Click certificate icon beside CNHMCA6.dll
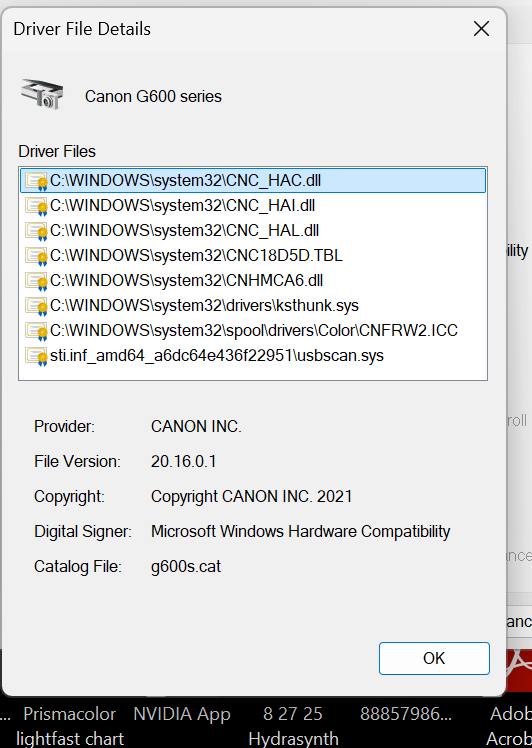532x748 pixels. coord(37,281)
